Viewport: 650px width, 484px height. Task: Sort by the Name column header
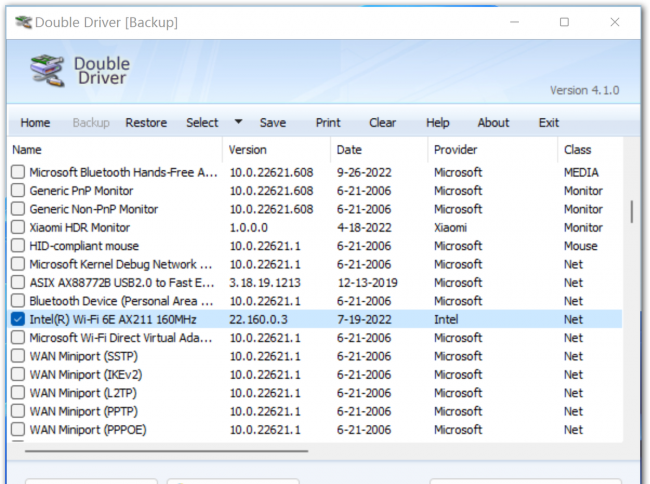click(115, 150)
